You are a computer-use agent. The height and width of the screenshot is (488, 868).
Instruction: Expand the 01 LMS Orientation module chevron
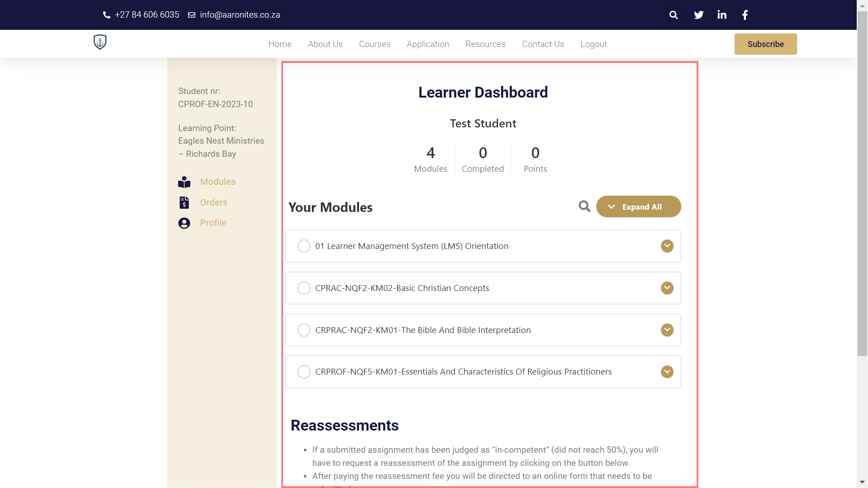coord(667,246)
